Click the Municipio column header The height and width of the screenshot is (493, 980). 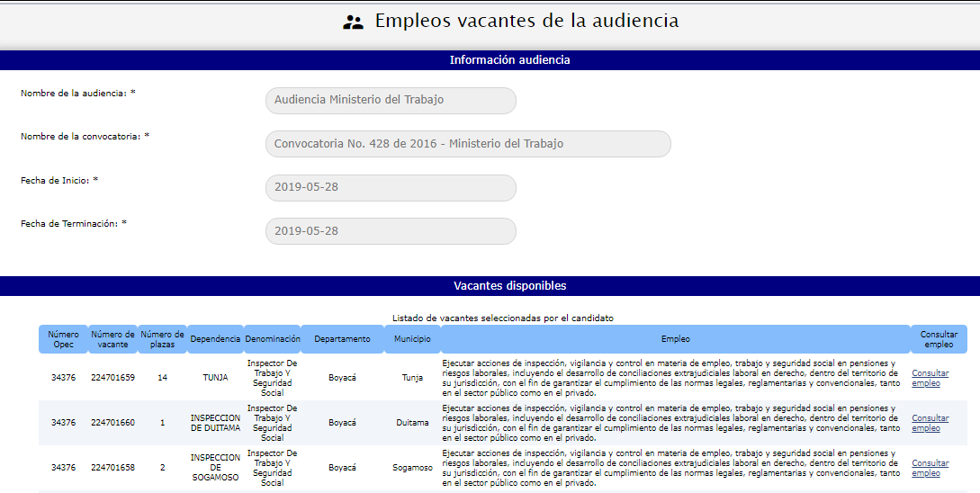click(x=412, y=339)
